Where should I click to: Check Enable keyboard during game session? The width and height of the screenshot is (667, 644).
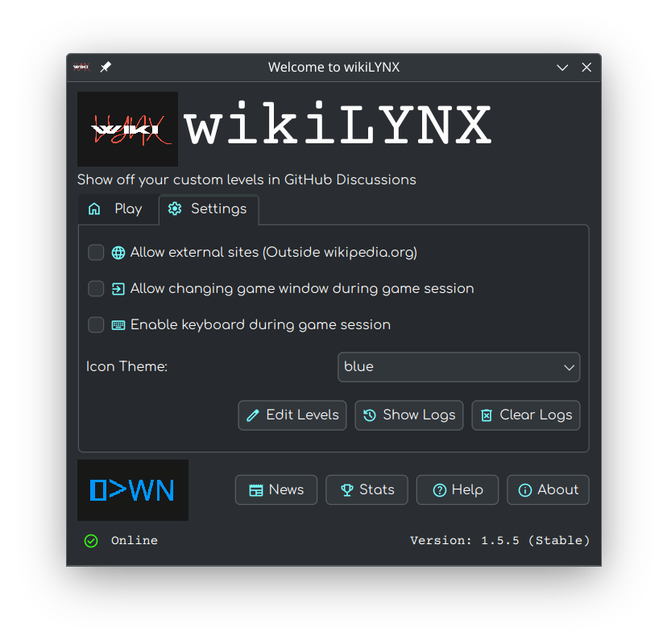pos(96,325)
